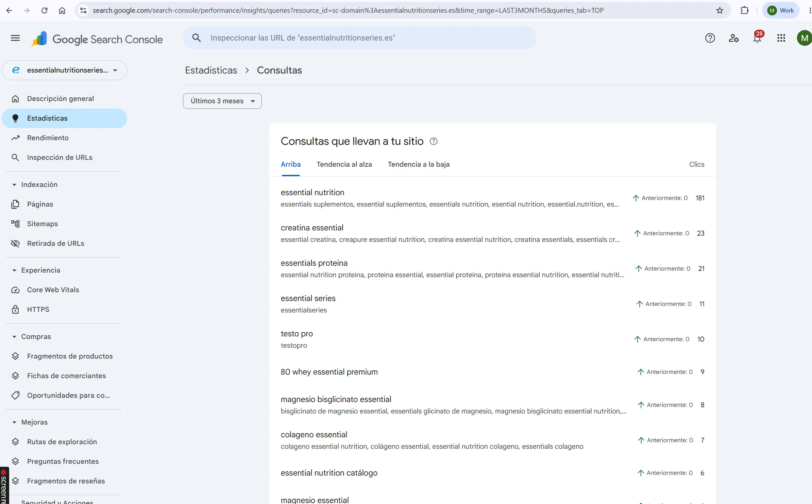Collapse the Mejoras section

(x=14, y=422)
